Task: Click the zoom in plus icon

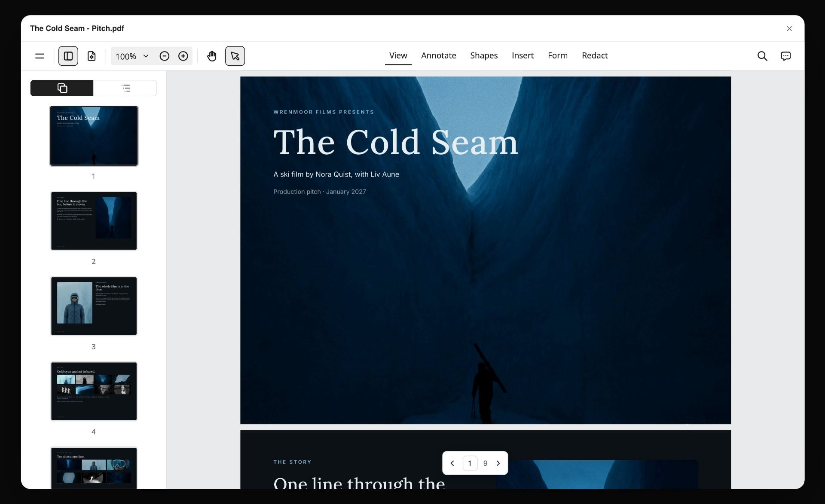Action: point(183,56)
